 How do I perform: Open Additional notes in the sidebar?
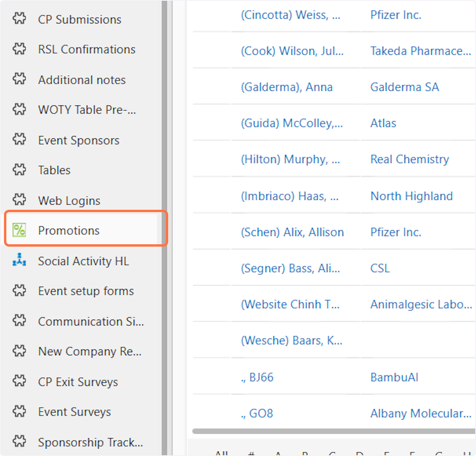[82, 80]
